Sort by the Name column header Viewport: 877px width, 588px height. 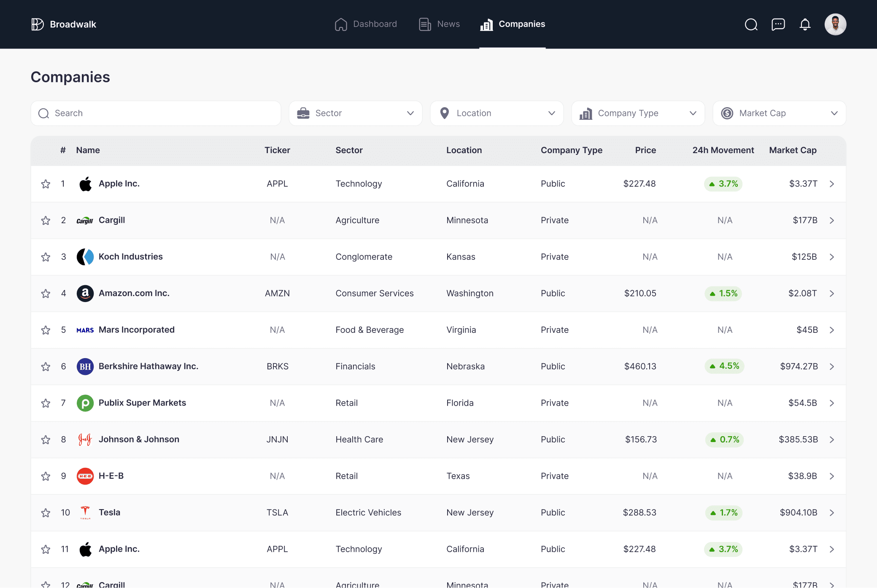click(x=88, y=150)
